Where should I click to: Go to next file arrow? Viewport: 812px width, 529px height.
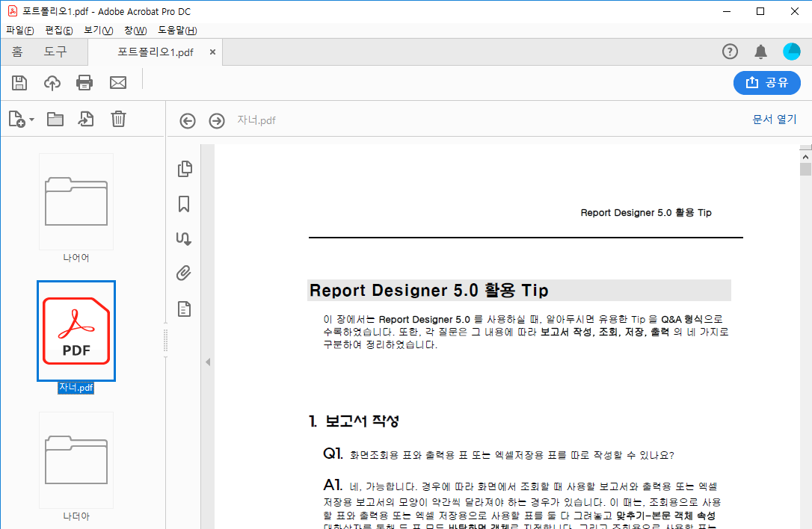point(217,120)
